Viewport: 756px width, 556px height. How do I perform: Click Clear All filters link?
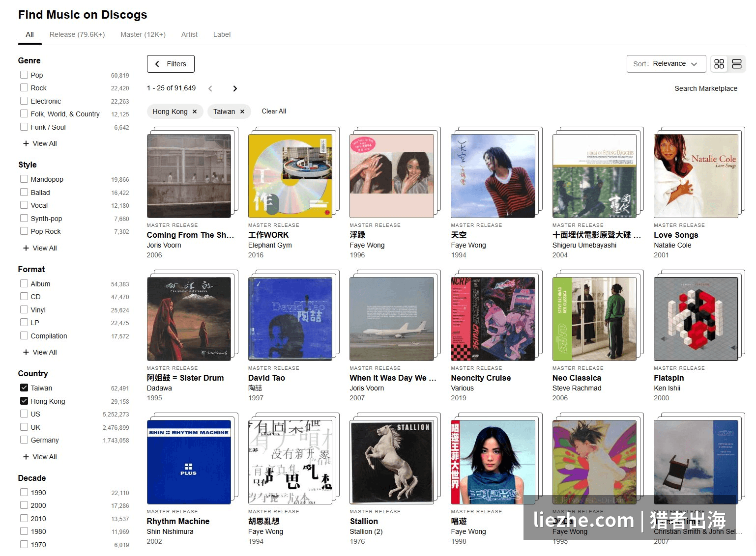(274, 111)
